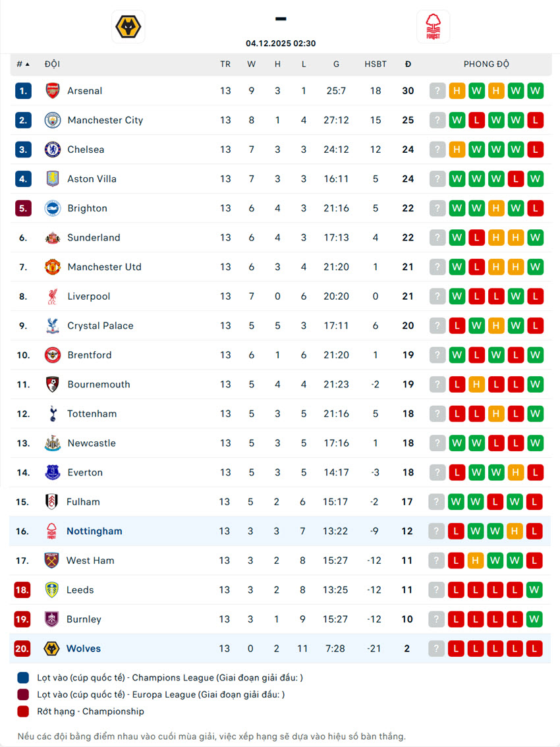Click the PHONG ĐỘ column header

tap(486, 65)
